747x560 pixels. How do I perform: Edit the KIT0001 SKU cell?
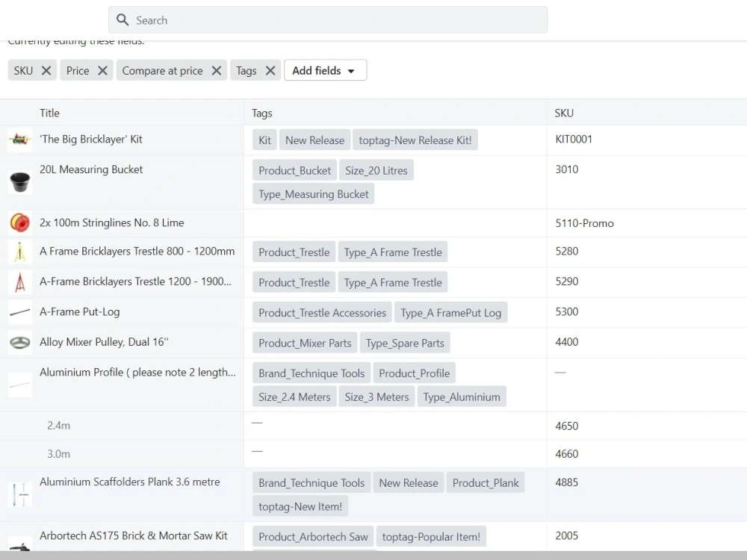(647, 140)
